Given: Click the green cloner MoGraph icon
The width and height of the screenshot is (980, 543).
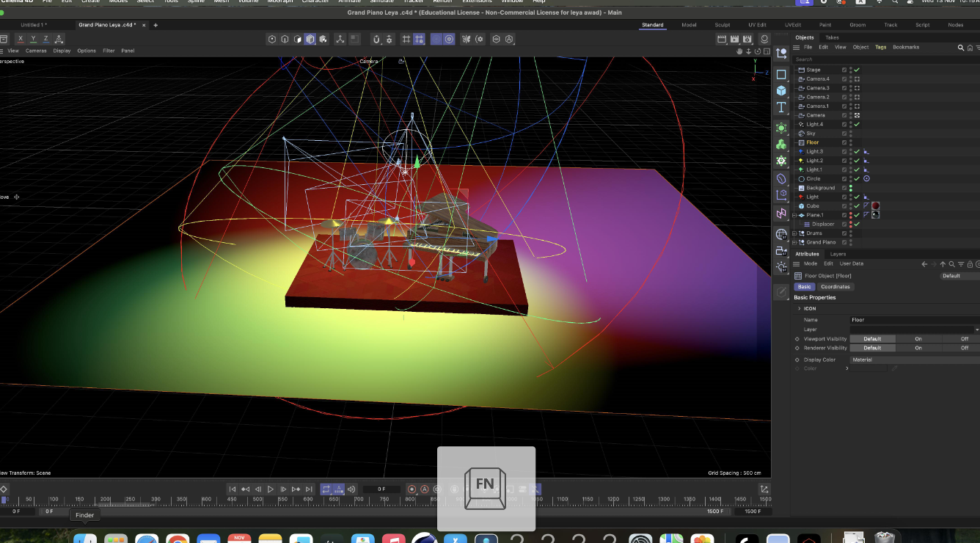Looking at the screenshot, I should [x=781, y=144].
